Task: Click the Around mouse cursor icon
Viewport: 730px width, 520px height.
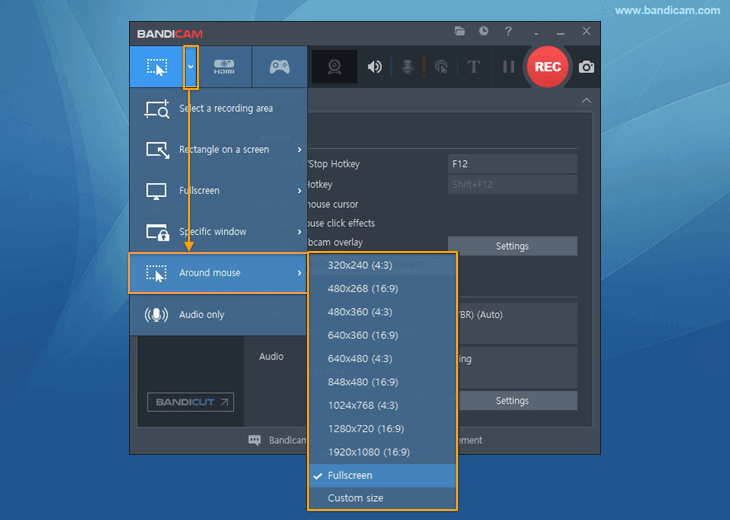Action: (156, 273)
